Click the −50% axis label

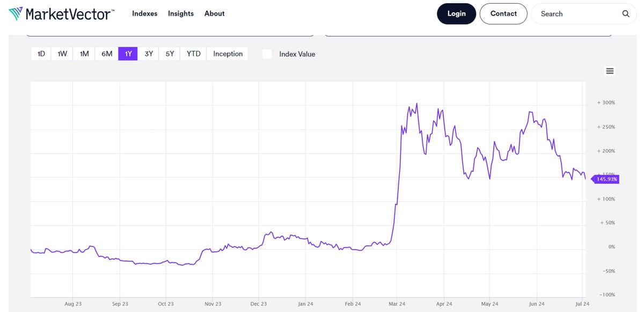click(608, 271)
